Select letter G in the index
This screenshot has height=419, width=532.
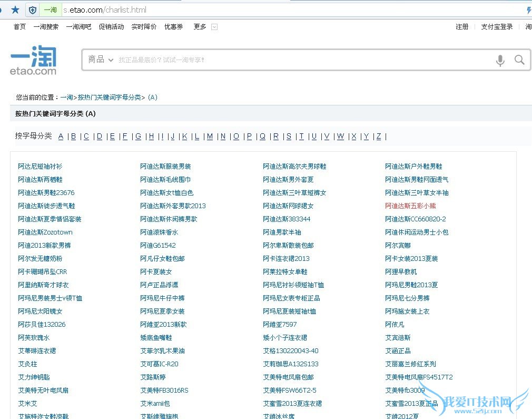click(138, 136)
